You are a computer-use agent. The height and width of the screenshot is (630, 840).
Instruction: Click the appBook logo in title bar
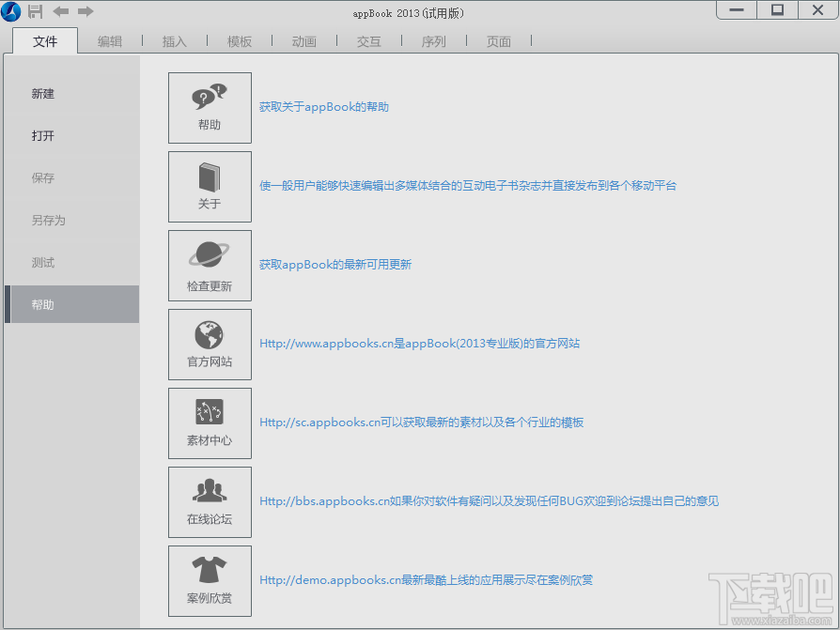(x=11, y=11)
